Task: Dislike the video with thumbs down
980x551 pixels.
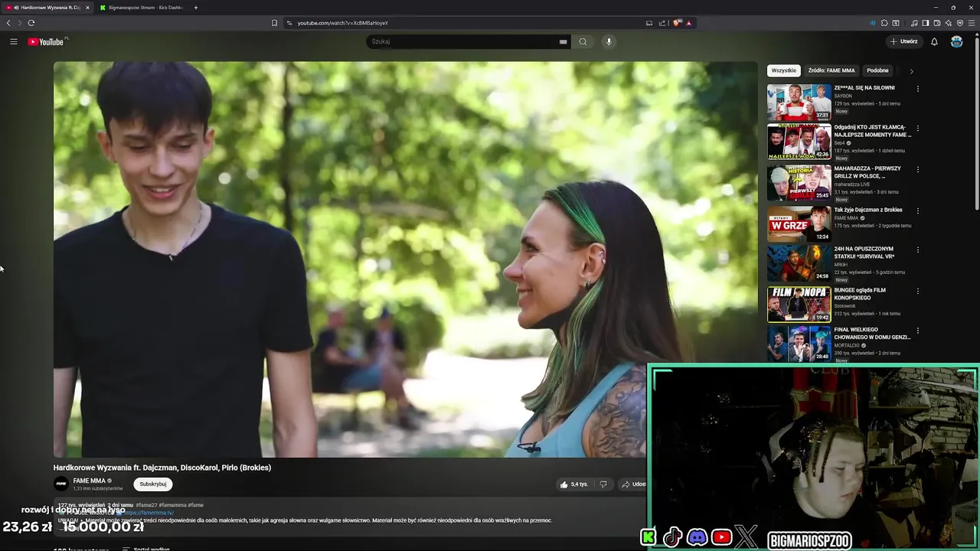Action: point(603,484)
